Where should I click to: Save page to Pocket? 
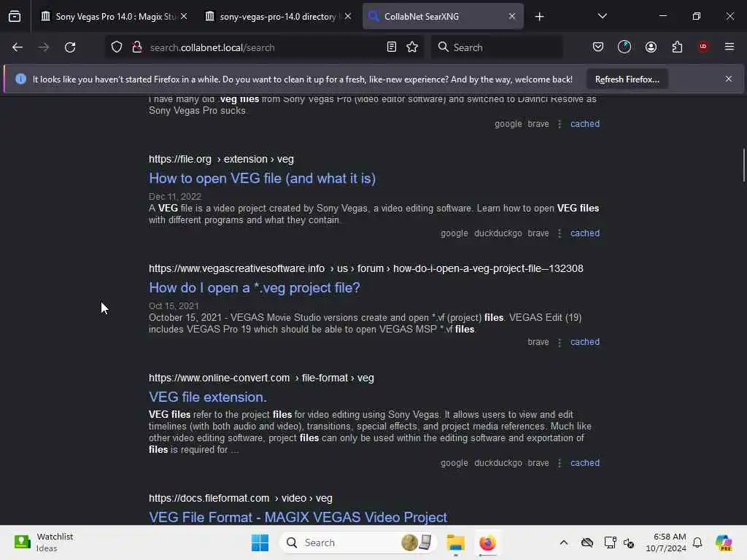tap(598, 47)
